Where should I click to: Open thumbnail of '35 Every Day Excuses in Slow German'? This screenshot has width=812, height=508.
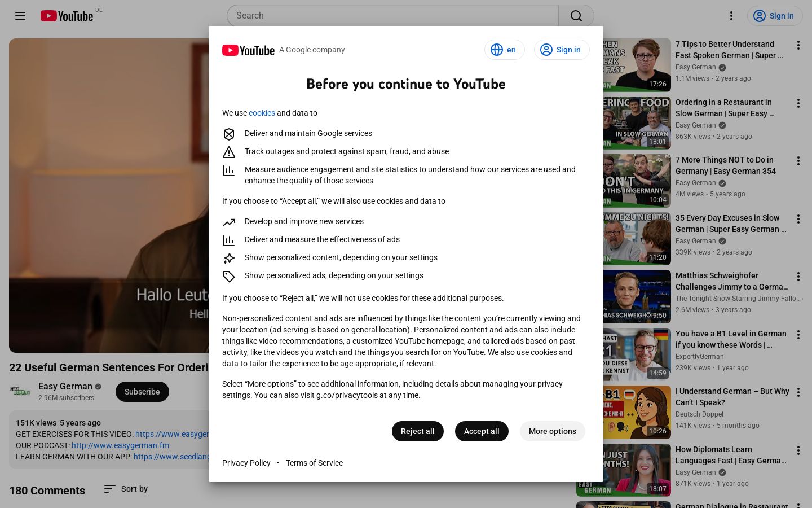click(x=637, y=238)
